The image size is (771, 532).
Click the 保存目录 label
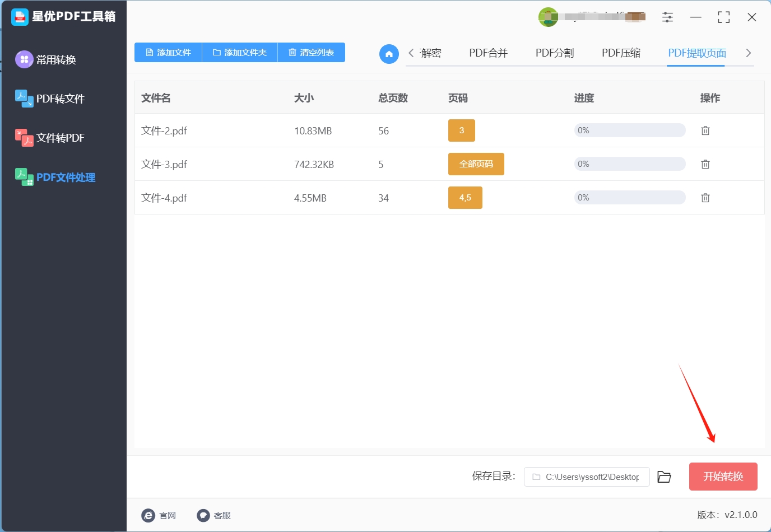click(x=494, y=476)
